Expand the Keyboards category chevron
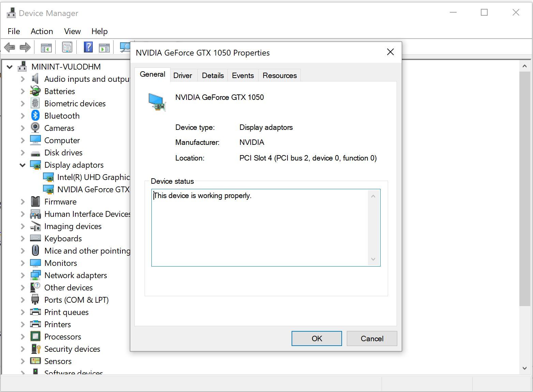Image resolution: width=533 pixels, height=392 pixels. (23, 239)
